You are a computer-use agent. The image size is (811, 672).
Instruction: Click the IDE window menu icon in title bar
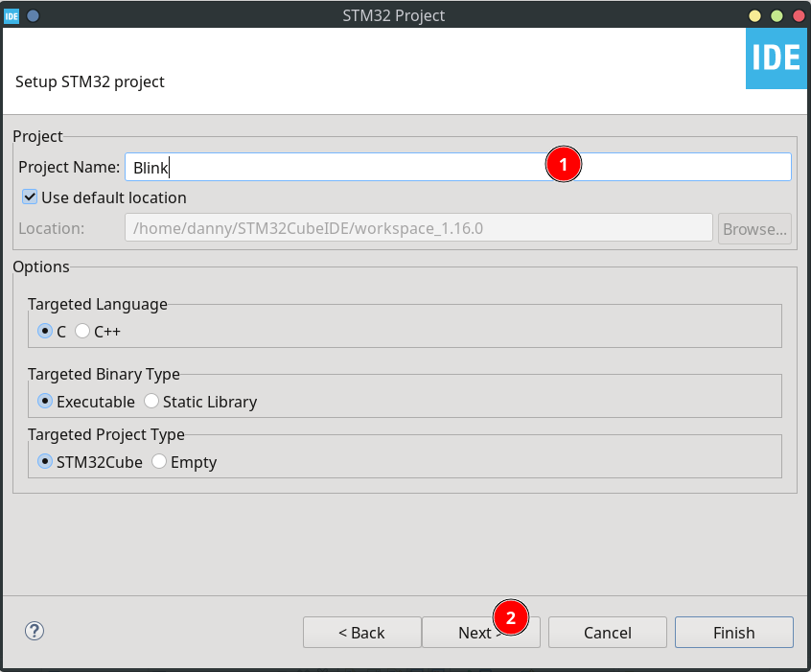(x=12, y=16)
